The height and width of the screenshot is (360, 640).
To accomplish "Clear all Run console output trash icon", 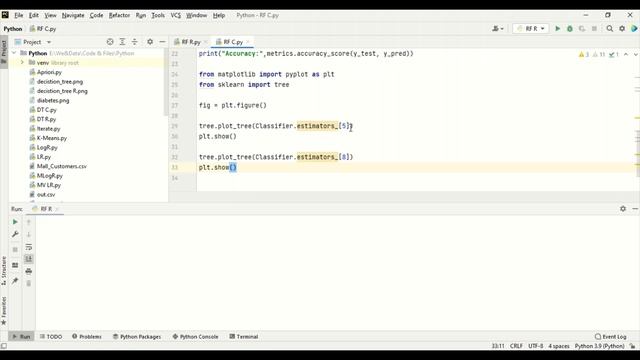I will [29, 283].
